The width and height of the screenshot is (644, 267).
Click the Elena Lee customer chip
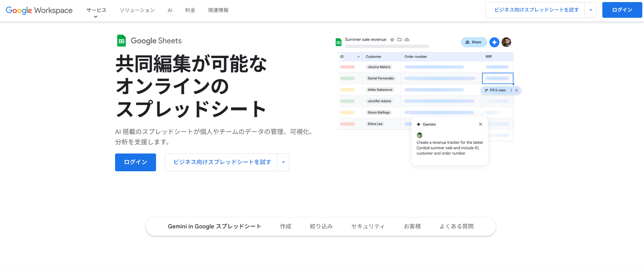pos(375,124)
